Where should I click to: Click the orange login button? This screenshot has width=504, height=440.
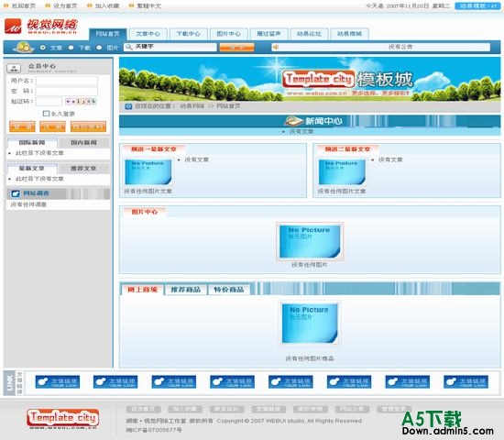(22, 126)
